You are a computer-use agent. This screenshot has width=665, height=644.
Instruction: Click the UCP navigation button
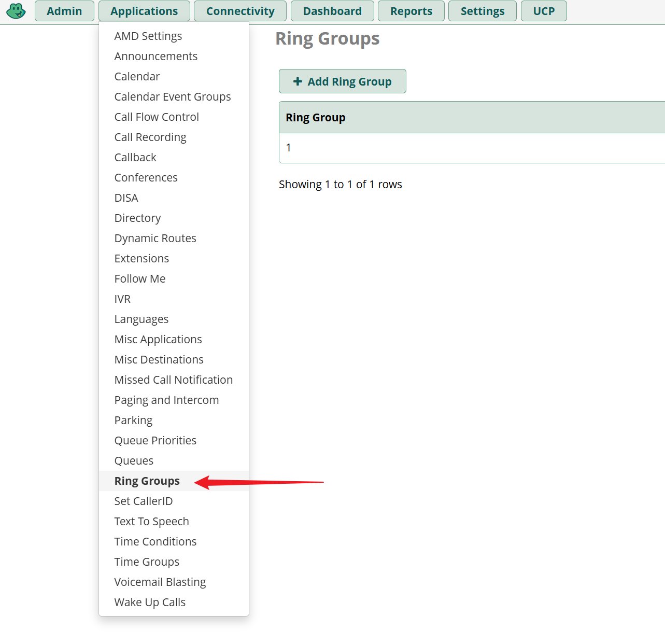[543, 11]
